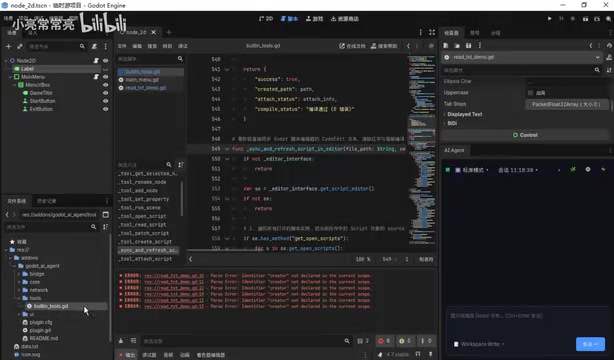Collapse the godot_ai_agent folder
This screenshot has width=614, height=360.
coord(14,266)
